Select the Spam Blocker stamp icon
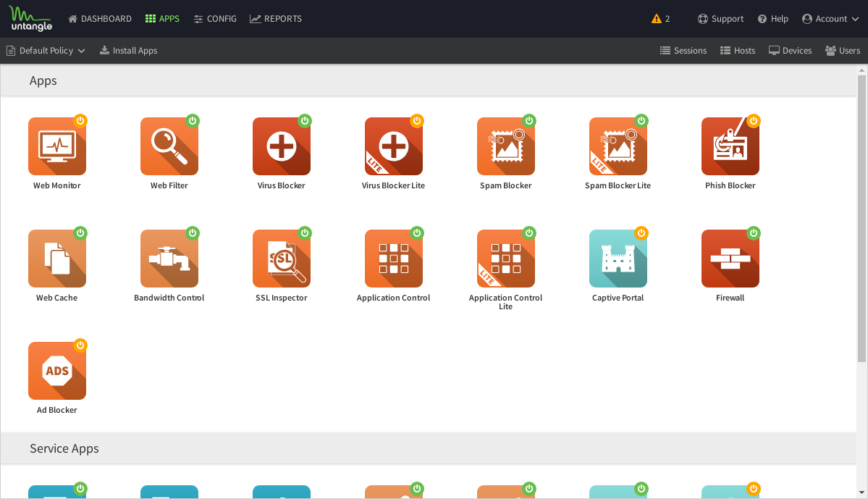The height and width of the screenshot is (499, 868). 506,146
